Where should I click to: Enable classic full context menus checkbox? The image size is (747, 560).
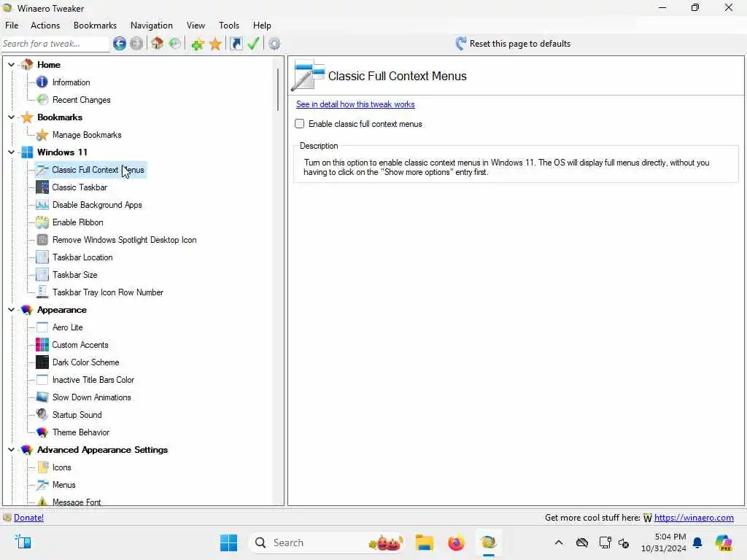click(300, 124)
